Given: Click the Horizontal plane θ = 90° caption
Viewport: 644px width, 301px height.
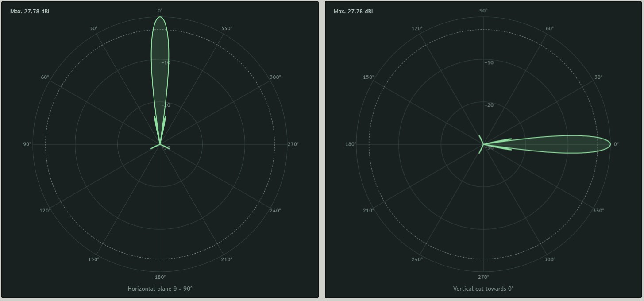Looking at the screenshot, I should (160, 289).
